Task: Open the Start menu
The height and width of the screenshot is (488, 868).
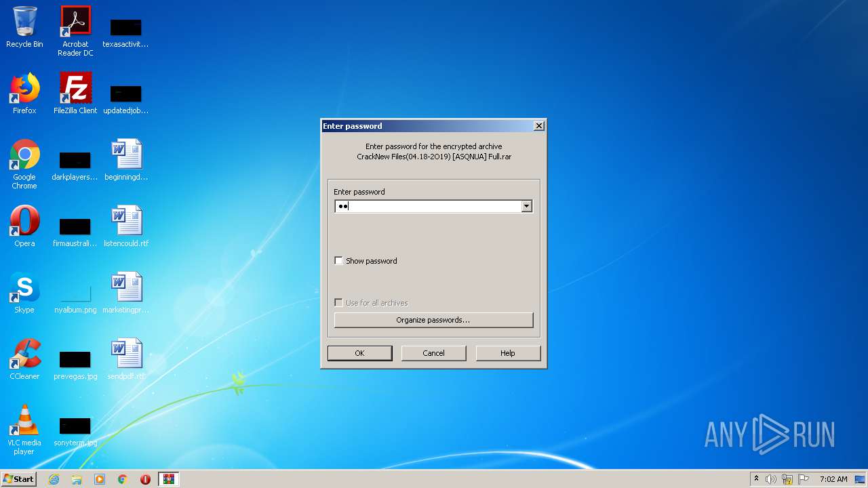Action: point(18,479)
